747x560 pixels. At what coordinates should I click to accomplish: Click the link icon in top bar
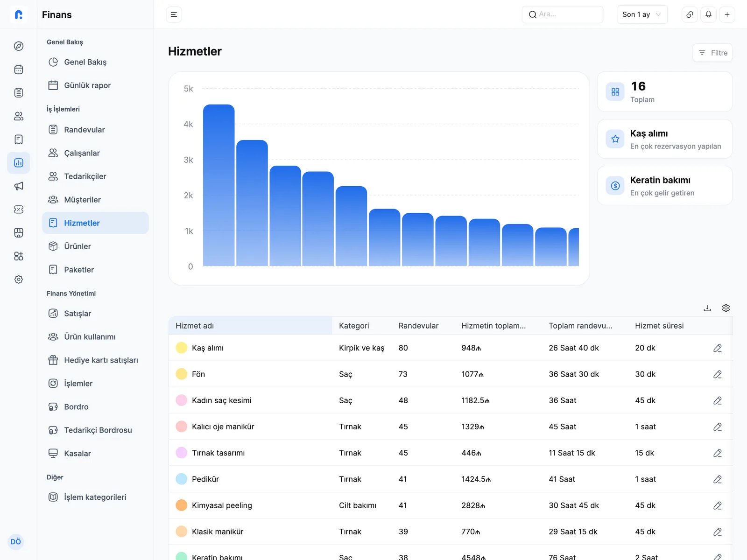coord(690,14)
